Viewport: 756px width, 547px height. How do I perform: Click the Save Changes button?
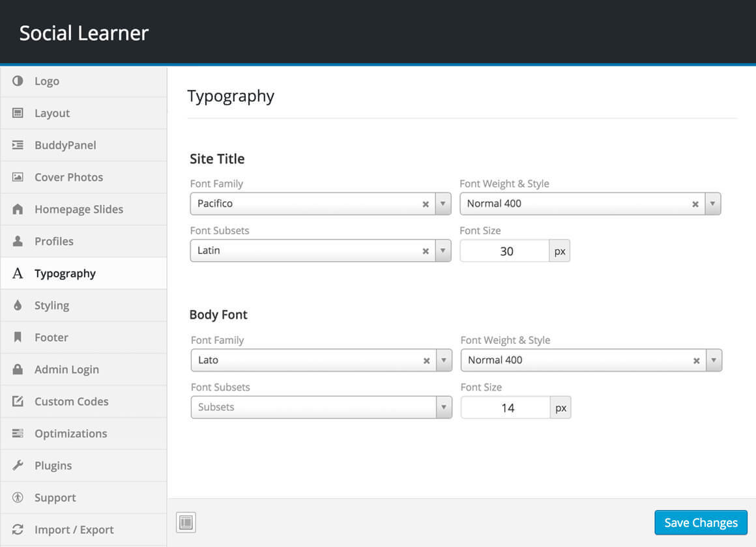pos(701,523)
